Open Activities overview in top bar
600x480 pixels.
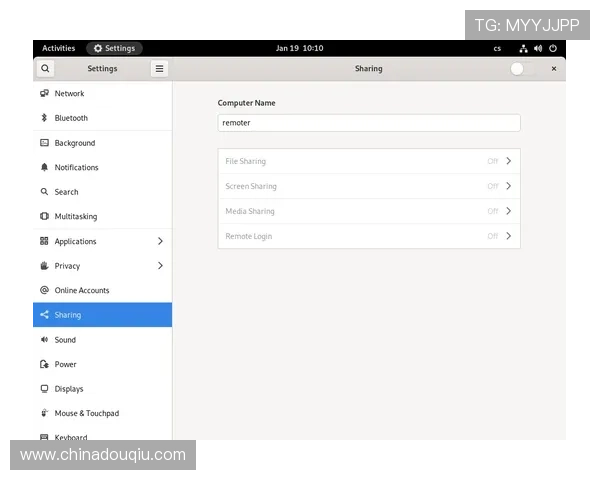(58, 48)
